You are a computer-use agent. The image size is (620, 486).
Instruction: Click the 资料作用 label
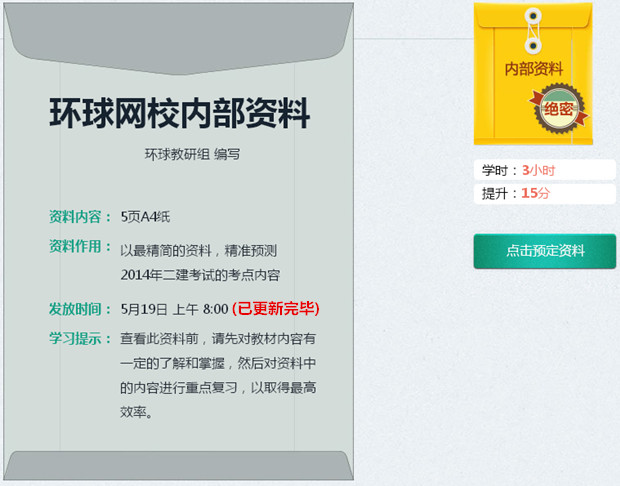pyautogui.click(x=81, y=247)
